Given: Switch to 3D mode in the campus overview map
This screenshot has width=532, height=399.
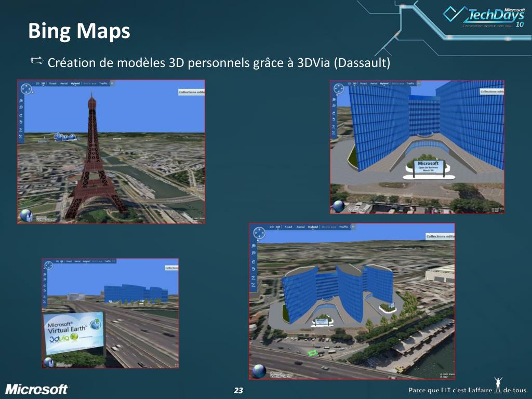Looking at the screenshot, I should click(278, 227).
